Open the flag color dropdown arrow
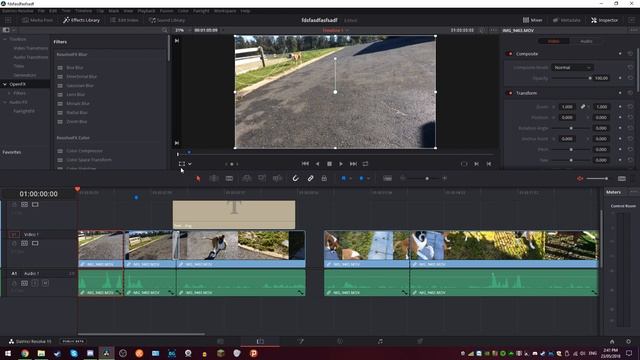 (351, 178)
